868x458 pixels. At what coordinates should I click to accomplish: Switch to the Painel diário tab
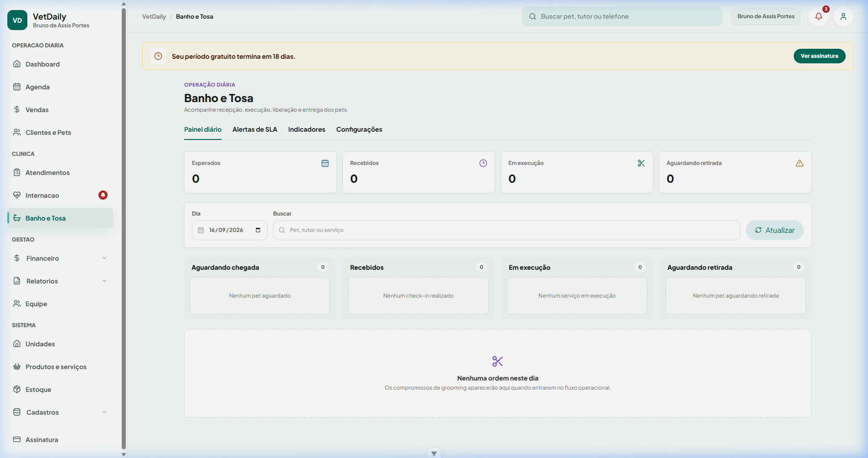click(203, 129)
